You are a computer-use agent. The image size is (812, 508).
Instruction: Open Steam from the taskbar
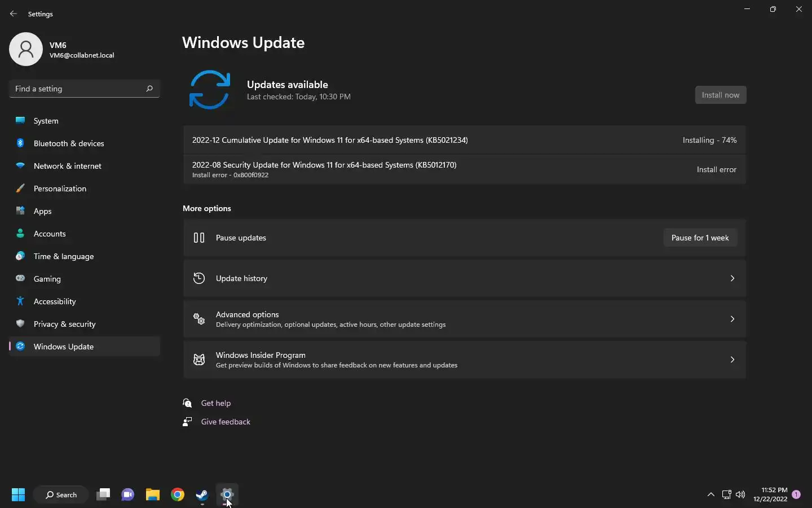[202, 495]
